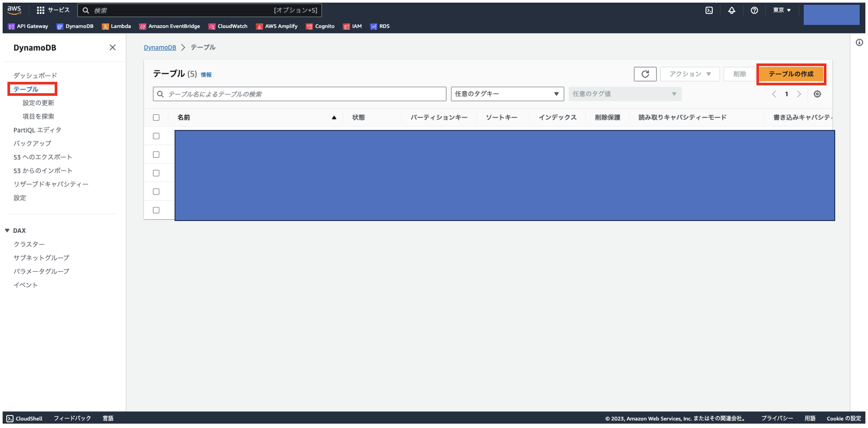Screen dimensions: 868x428
Task: Open 用語 link in footer
Action: [810, 418]
